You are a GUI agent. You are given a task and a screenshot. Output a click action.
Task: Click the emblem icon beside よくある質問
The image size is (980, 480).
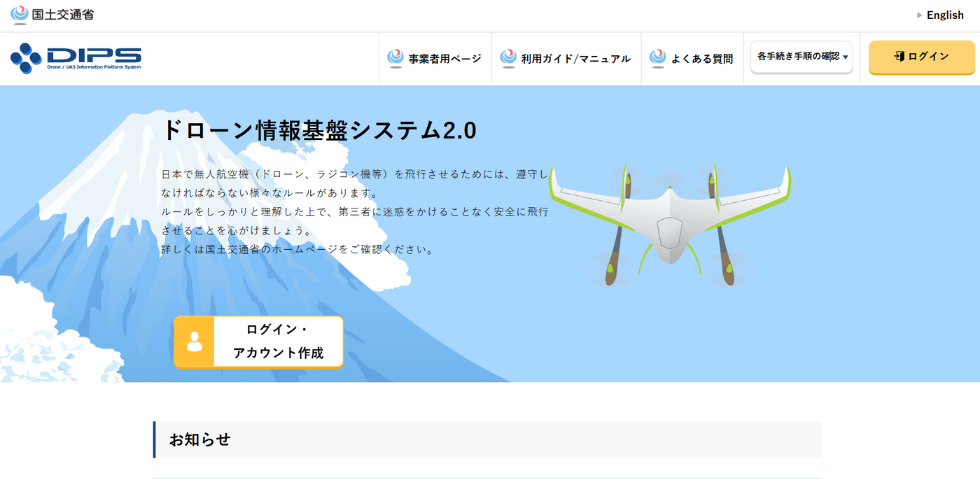click(657, 58)
